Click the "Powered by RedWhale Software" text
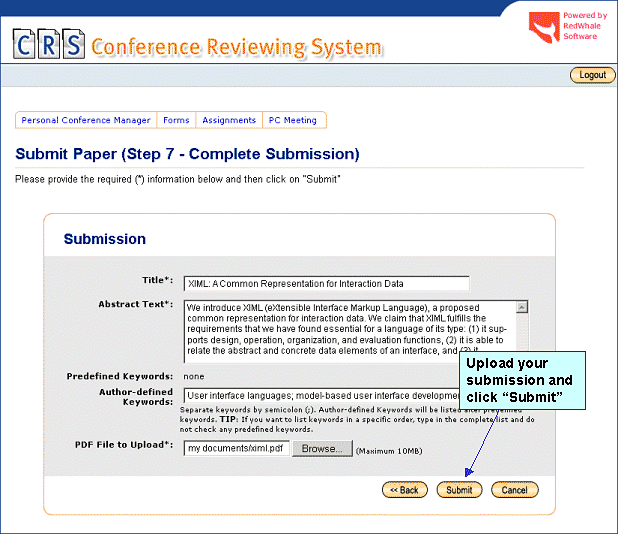 [585, 26]
